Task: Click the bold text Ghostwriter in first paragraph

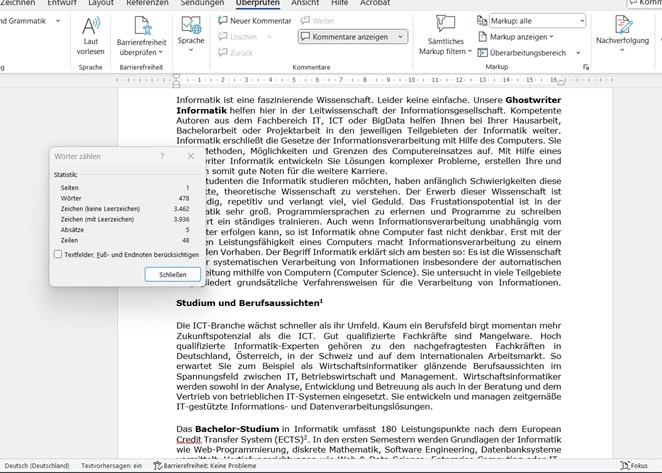Action: (x=533, y=100)
